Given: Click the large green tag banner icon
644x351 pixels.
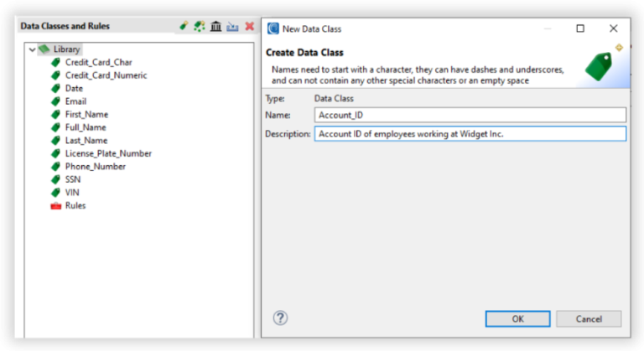Looking at the screenshot, I should coord(599,66).
